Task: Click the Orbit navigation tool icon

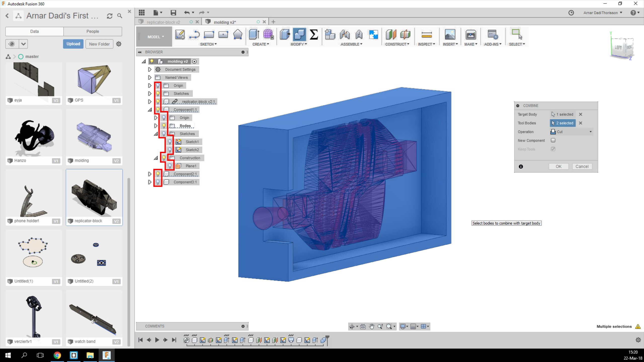Action: (352, 326)
